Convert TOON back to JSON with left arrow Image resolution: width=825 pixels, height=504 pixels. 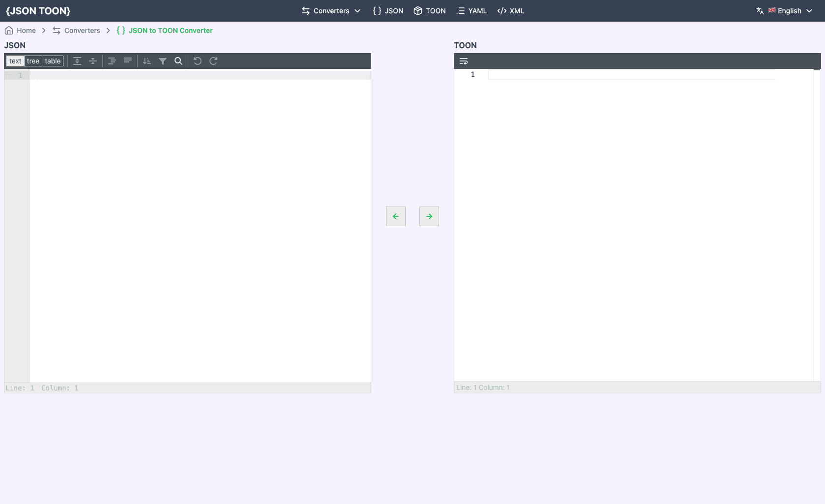click(396, 216)
